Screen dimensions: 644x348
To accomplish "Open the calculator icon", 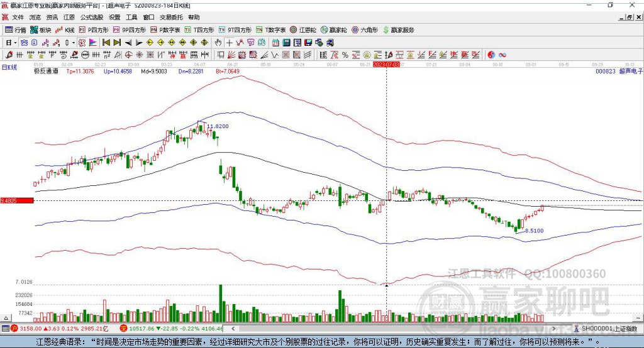I will coord(286,43).
